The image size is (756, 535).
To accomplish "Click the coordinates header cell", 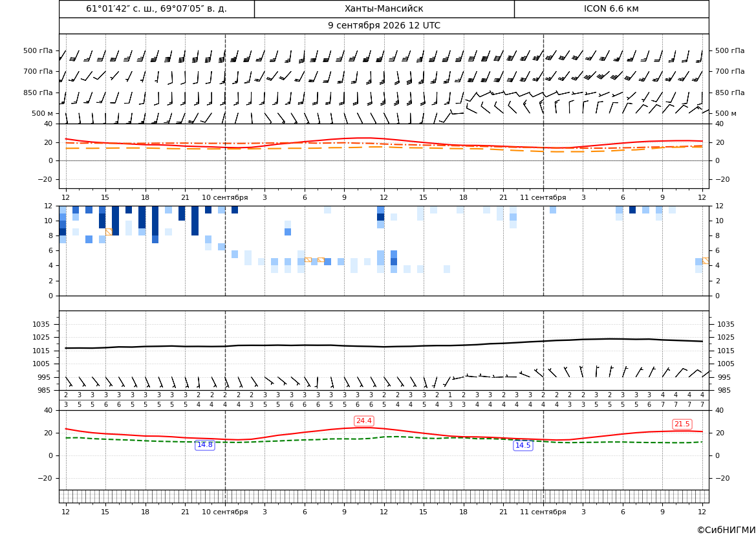I will (x=157, y=8).
